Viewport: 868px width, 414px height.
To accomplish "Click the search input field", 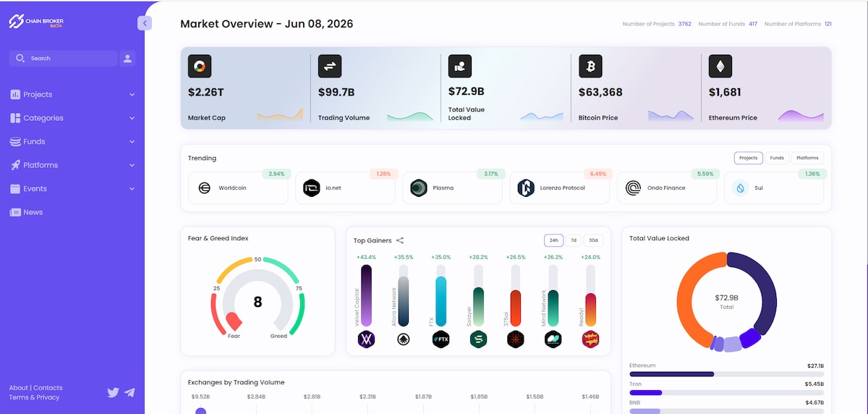I will 63,59.
